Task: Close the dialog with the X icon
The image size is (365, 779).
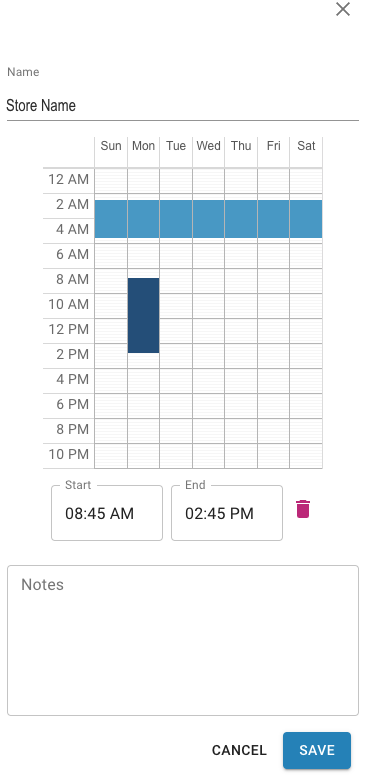Action: (343, 9)
